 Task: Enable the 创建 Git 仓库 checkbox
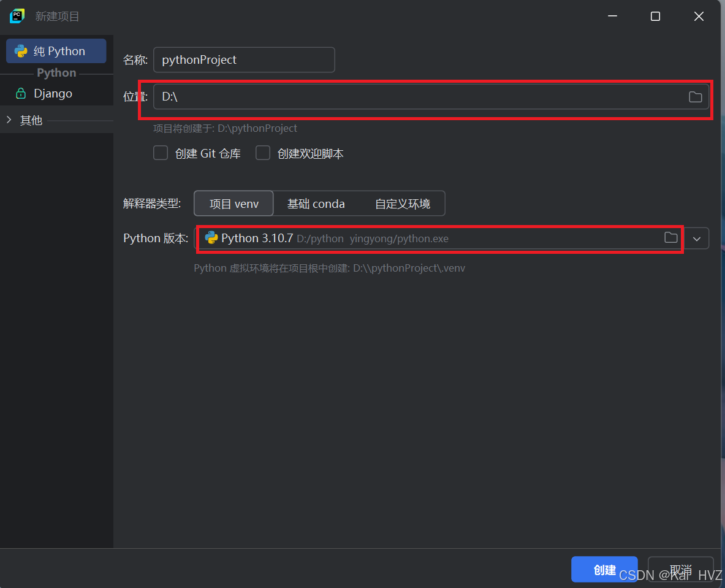[161, 153]
